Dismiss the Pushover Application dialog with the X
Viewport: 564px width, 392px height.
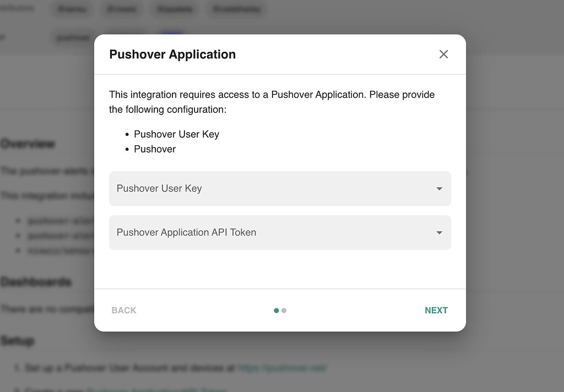(x=443, y=54)
